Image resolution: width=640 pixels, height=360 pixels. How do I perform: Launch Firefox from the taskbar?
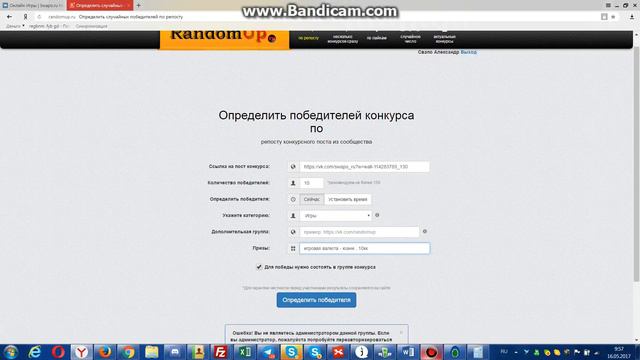click(105, 352)
